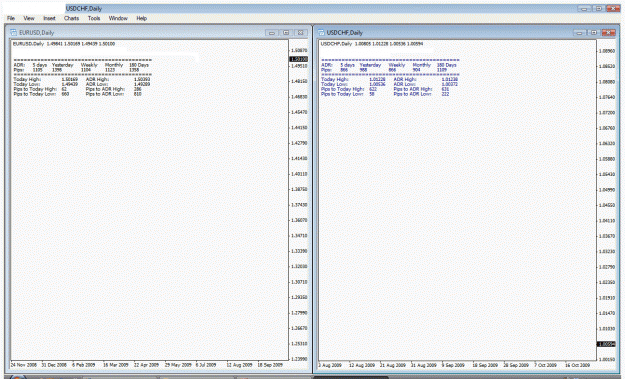Click the highlighted current price on EURUSD scale
The image size is (625, 379).
pyautogui.click(x=299, y=59)
